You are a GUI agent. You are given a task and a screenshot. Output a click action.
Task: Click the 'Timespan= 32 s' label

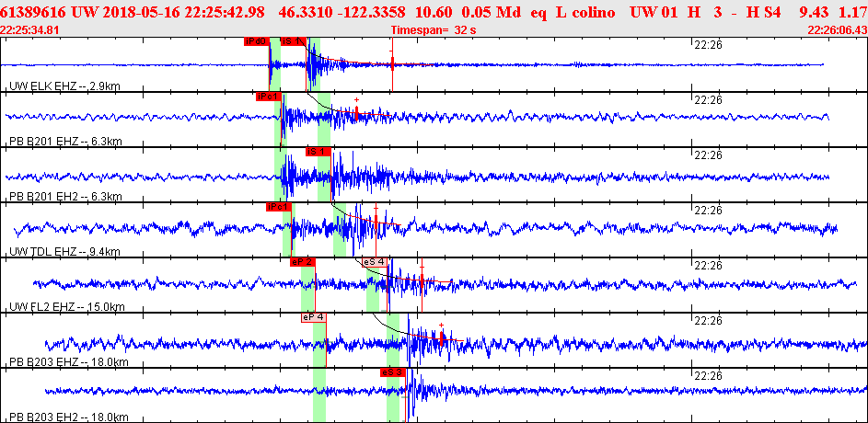[x=434, y=30]
